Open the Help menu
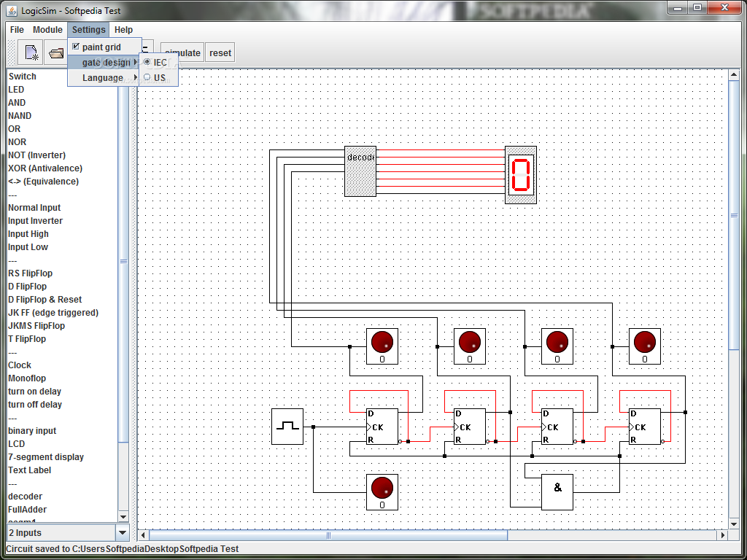This screenshot has width=747, height=560. click(x=124, y=29)
